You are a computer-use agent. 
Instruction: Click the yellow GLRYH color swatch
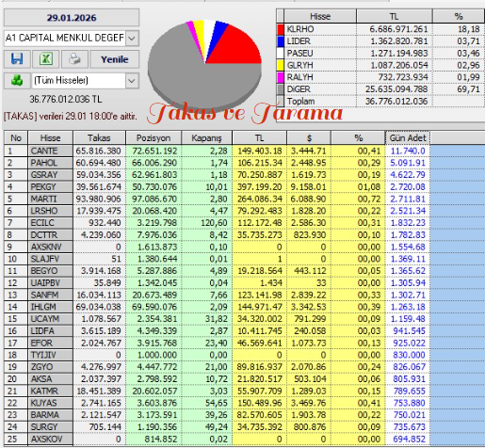click(281, 65)
